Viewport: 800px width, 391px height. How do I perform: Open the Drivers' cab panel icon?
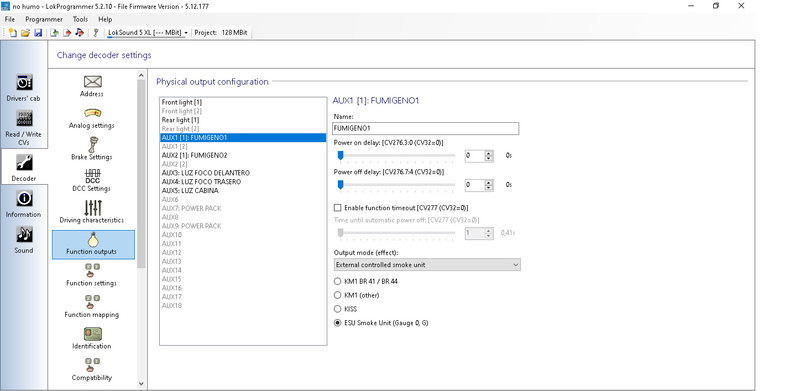pyautogui.click(x=24, y=82)
